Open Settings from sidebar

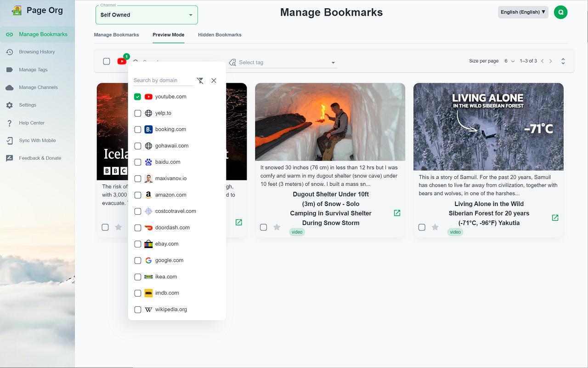point(37,105)
